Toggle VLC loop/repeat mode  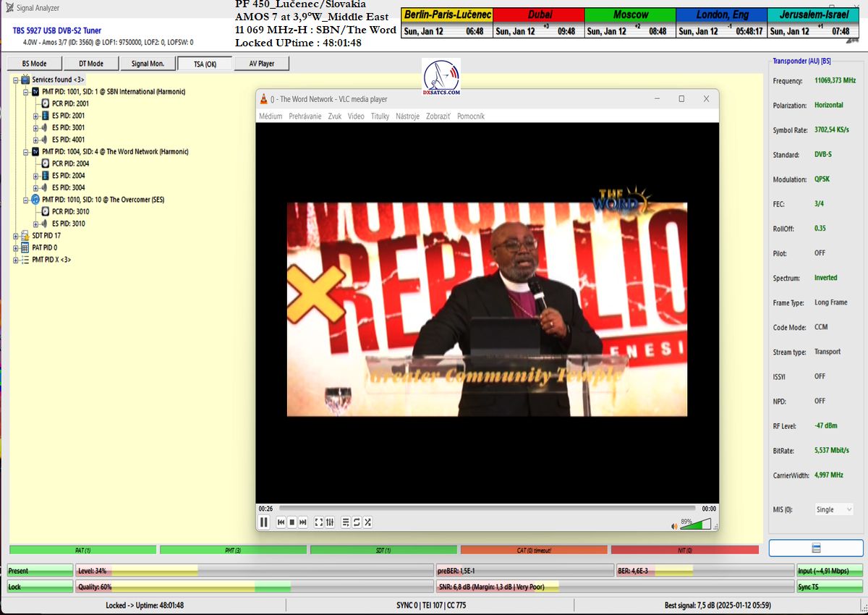[x=357, y=522]
